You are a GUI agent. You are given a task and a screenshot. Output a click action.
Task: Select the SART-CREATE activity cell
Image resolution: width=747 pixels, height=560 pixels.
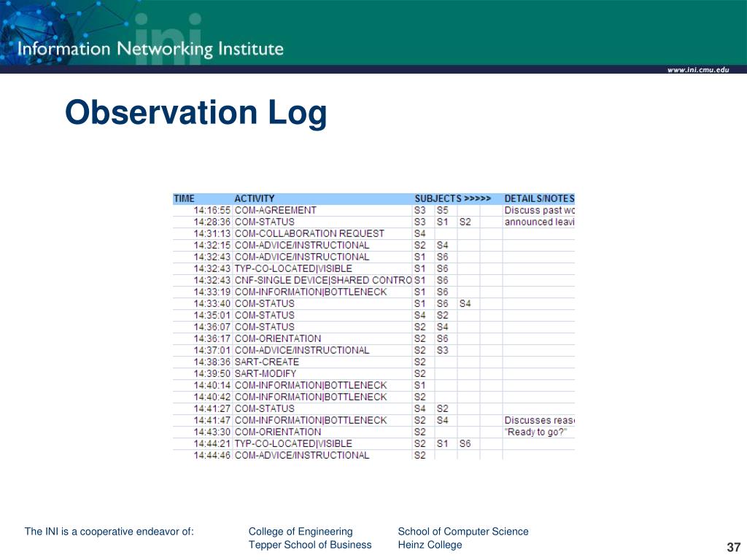(x=267, y=362)
